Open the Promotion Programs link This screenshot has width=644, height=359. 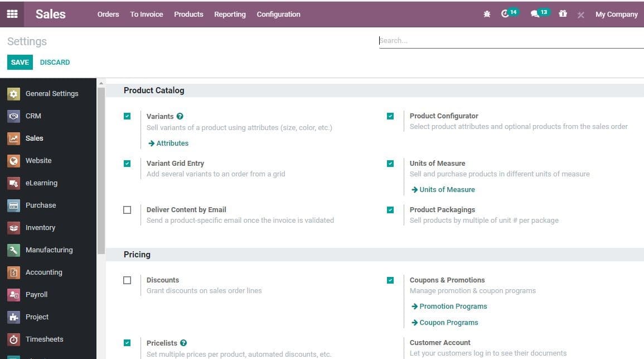[x=452, y=306]
